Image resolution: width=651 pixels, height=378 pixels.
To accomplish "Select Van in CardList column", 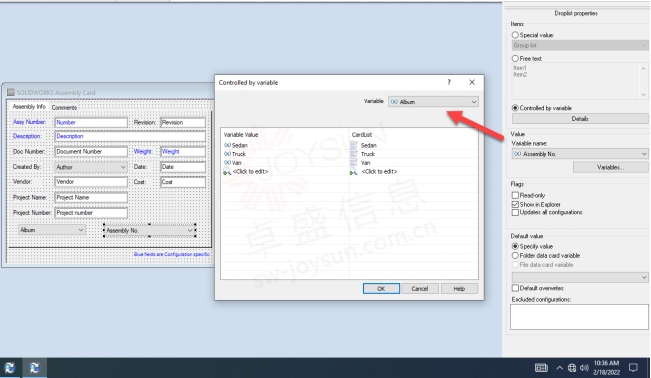I will [x=365, y=163].
